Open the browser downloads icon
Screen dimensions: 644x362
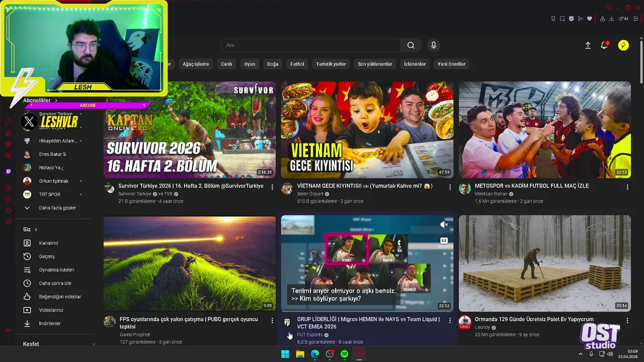click(x=611, y=19)
